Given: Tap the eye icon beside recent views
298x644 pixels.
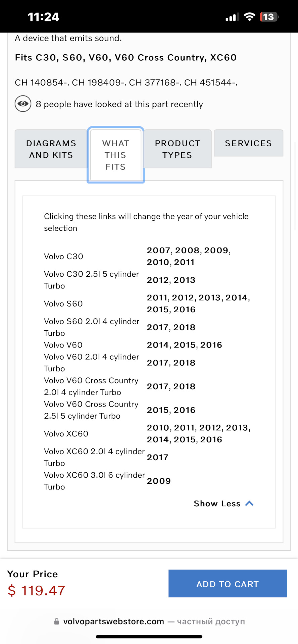Looking at the screenshot, I should point(23,104).
